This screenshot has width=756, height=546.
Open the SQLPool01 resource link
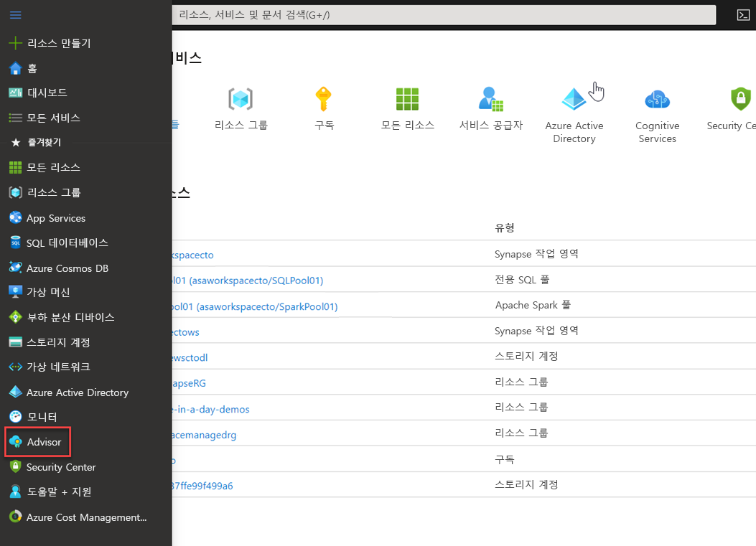pyautogui.click(x=248, y=281)
